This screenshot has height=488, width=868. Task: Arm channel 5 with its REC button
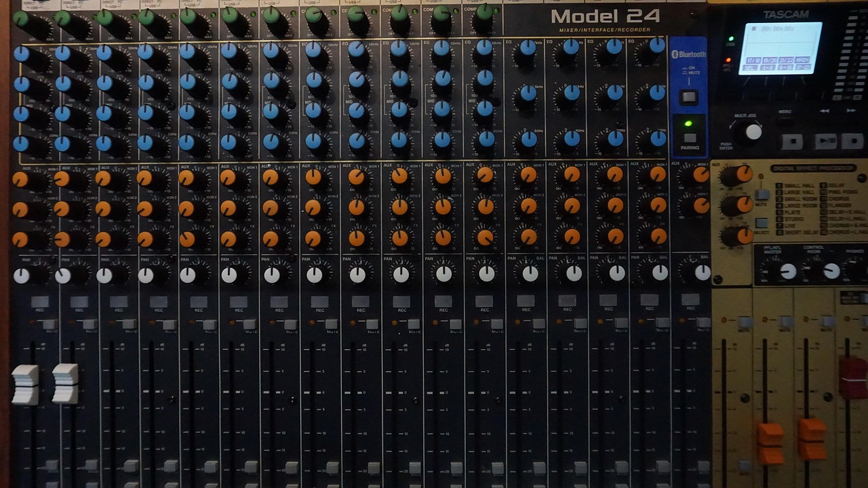[x=199, y=302]
